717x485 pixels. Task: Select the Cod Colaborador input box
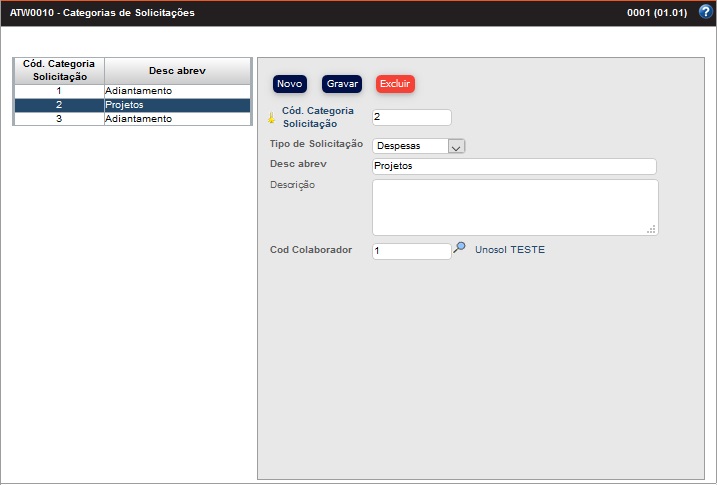pos(411,251)
